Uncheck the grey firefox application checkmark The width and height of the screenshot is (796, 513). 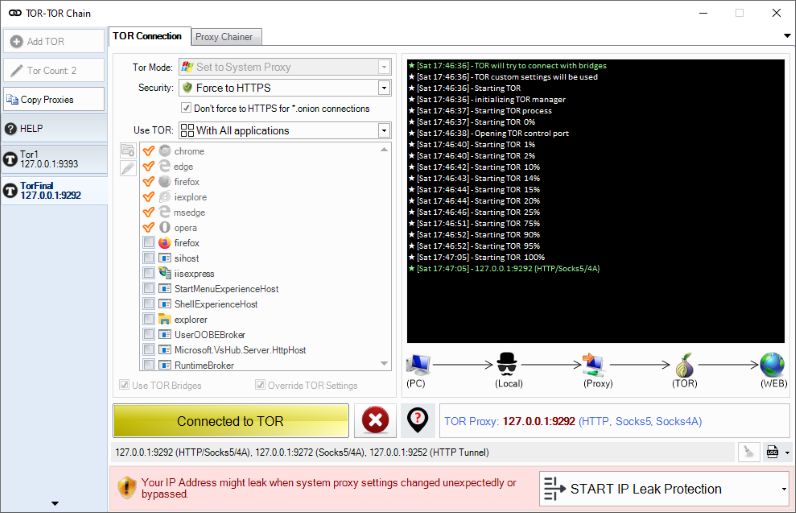click(149, 181)
